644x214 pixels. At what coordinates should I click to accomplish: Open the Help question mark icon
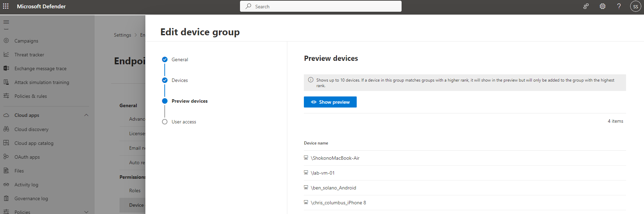[x=619, y=6]
